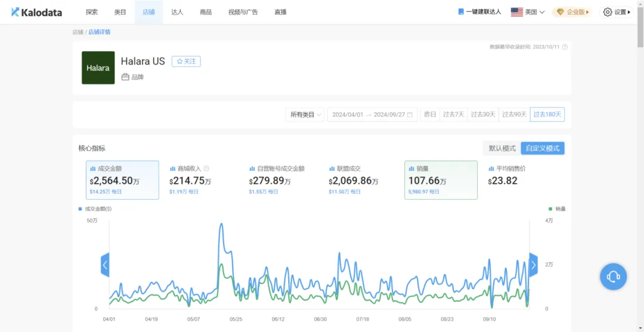Expand the 企业版 plan menu
Viewport: 644px width, 332px height.
pyautogui.click(x=572, y=12)
